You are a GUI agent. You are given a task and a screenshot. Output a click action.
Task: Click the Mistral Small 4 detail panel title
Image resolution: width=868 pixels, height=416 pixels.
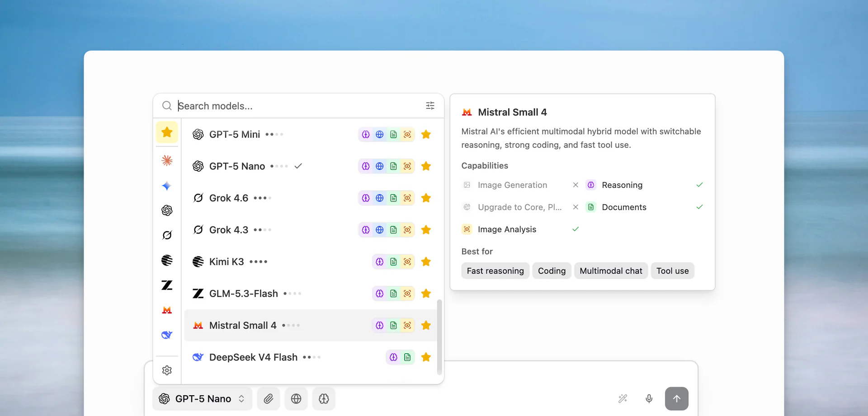coord(512,112)
